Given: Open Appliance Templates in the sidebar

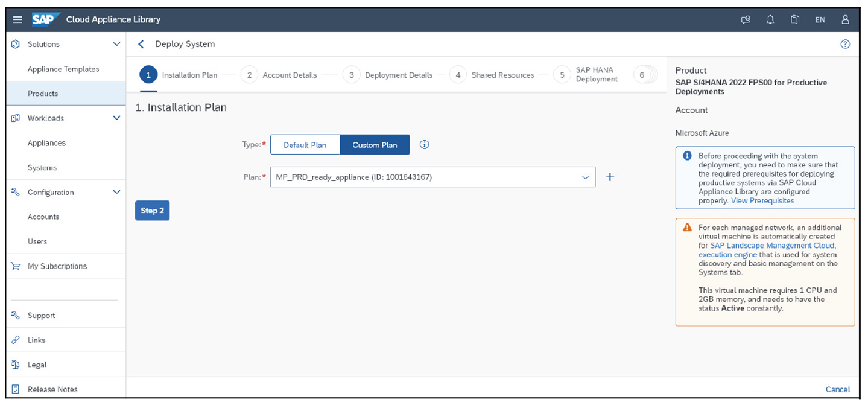Looking at the screenshot, I should [x=63, y=69].
